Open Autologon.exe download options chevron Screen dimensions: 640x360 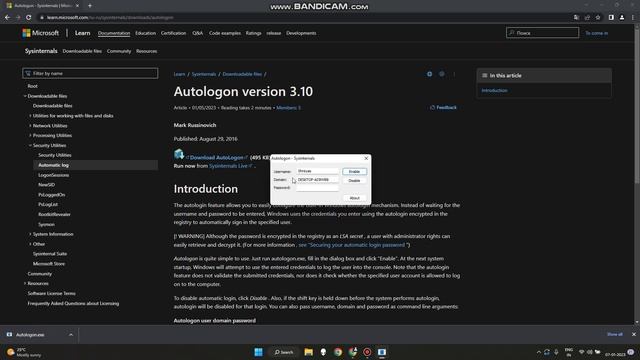point(71,335)
